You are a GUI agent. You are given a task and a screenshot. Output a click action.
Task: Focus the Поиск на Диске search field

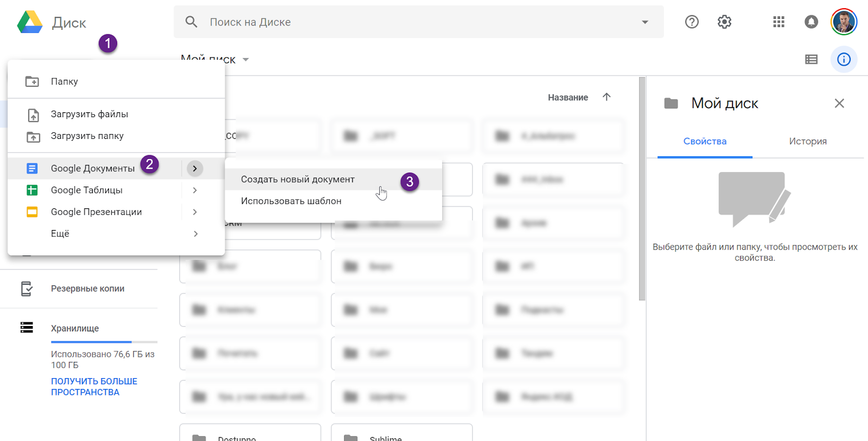pyautogui.click(x=418, y=22)
